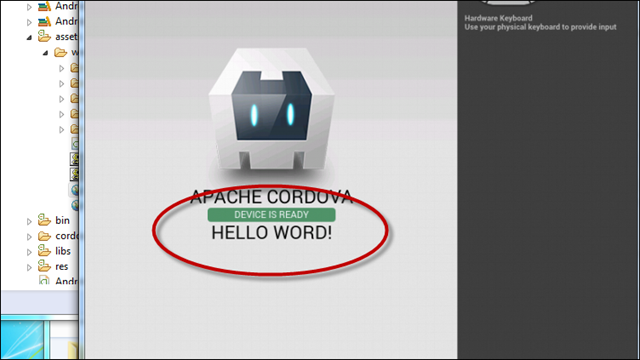Screen dimensions: 640x360
Task: Click the Apache Cordova robot logo
Action: (x=271, y=108)
